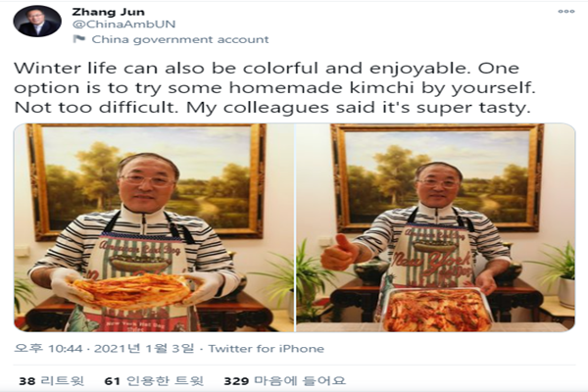This screenshot has height=392, width=588.
Task: Open the left photo holding kimchi
Action: pos(154,227)
